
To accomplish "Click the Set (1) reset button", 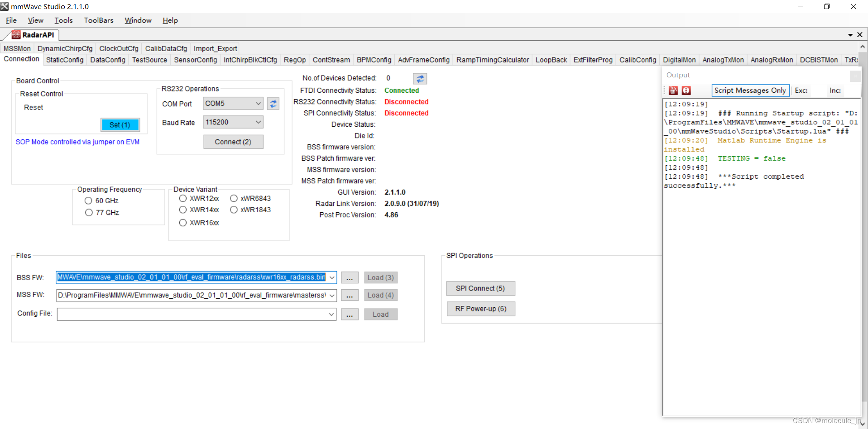I will (120, 125).
